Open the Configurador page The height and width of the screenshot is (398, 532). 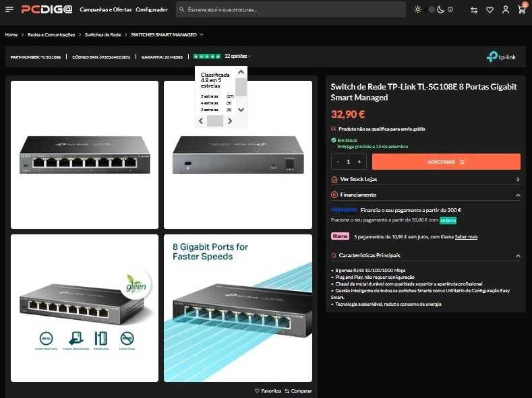(x=151, y=9)
